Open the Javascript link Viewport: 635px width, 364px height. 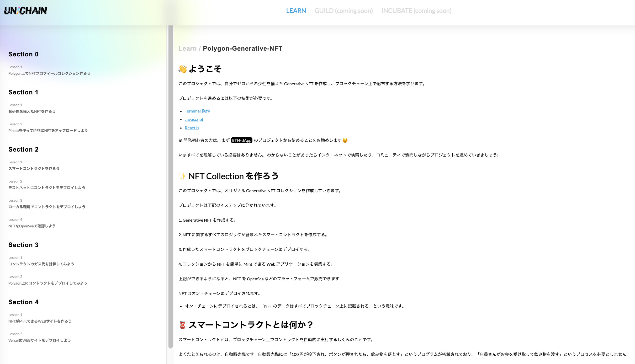[194, 119]
